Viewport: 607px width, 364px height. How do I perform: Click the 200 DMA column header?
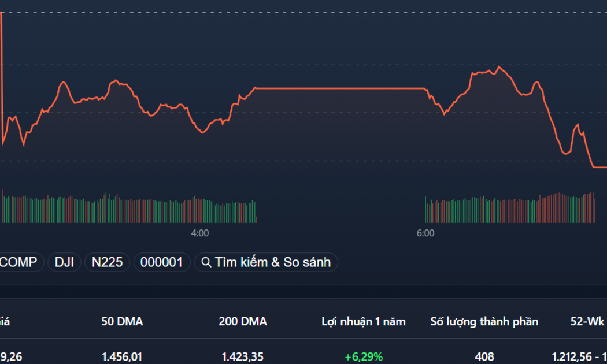point(243,321)
